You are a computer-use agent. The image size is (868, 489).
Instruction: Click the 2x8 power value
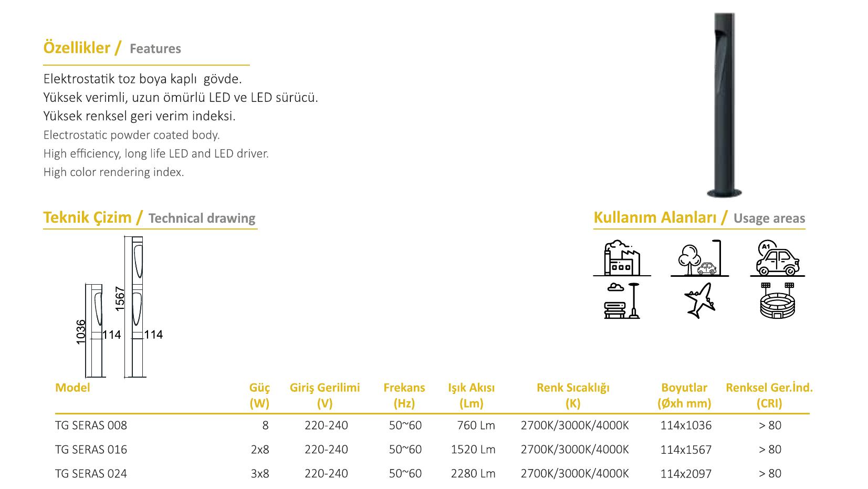pos(259,449)
